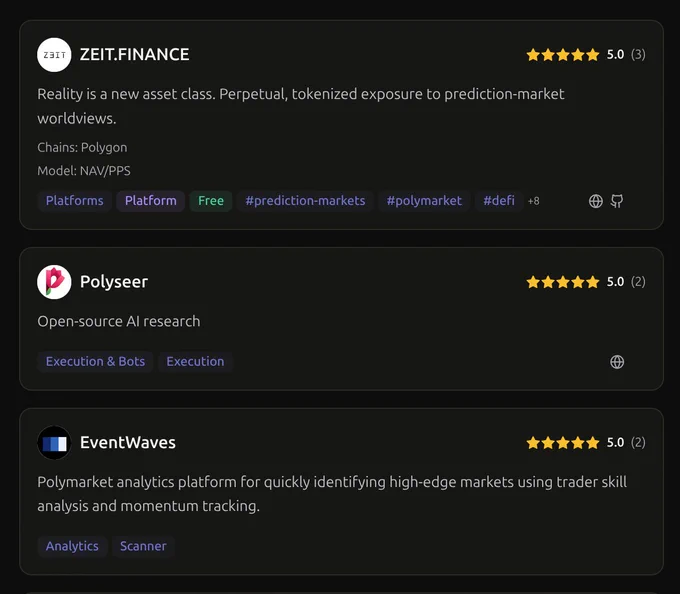Viewport: 680px width, 594px height.
Task: Click EventWaves five-star rating
Action: [562, 443]
